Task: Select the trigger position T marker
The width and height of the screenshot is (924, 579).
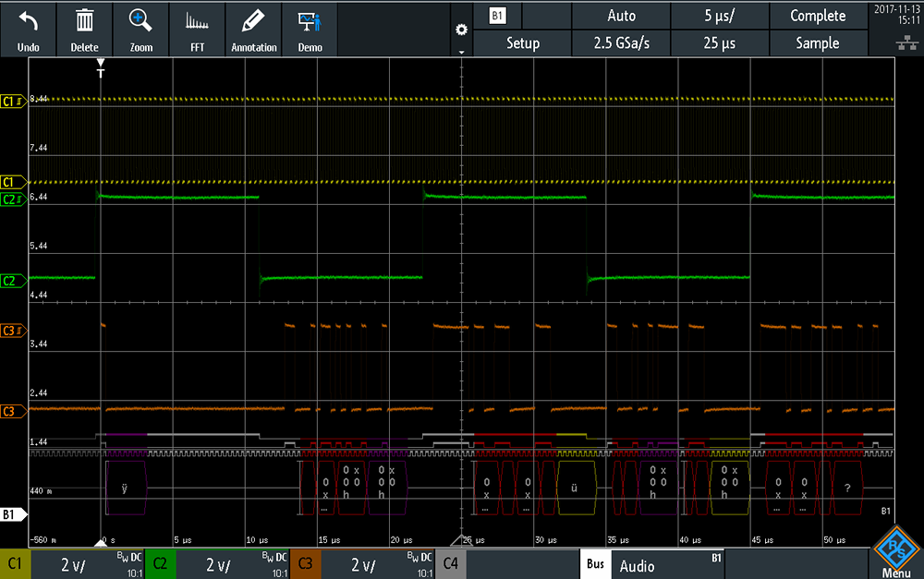Action: coord(101,68)
